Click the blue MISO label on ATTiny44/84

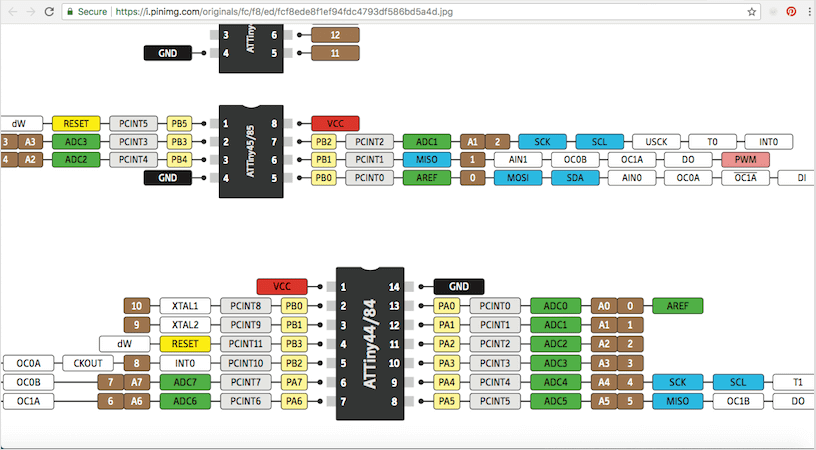[x=678, y=401]
